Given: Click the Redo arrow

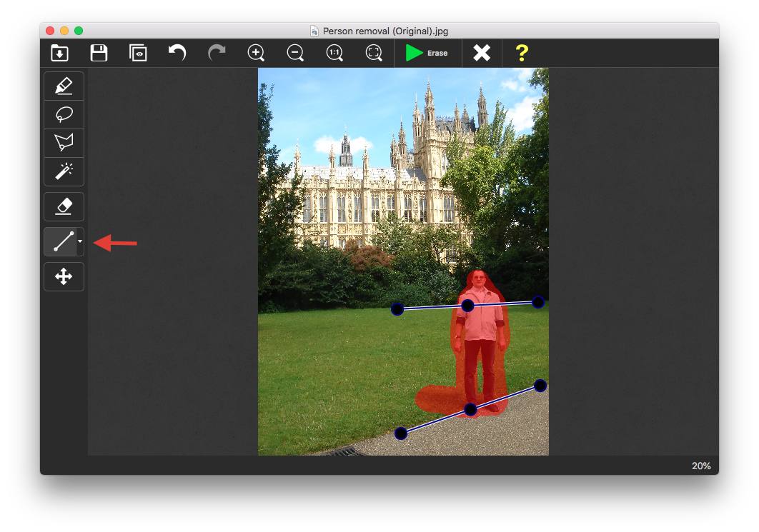Looking at the screenshot, I should click(216, 53).
